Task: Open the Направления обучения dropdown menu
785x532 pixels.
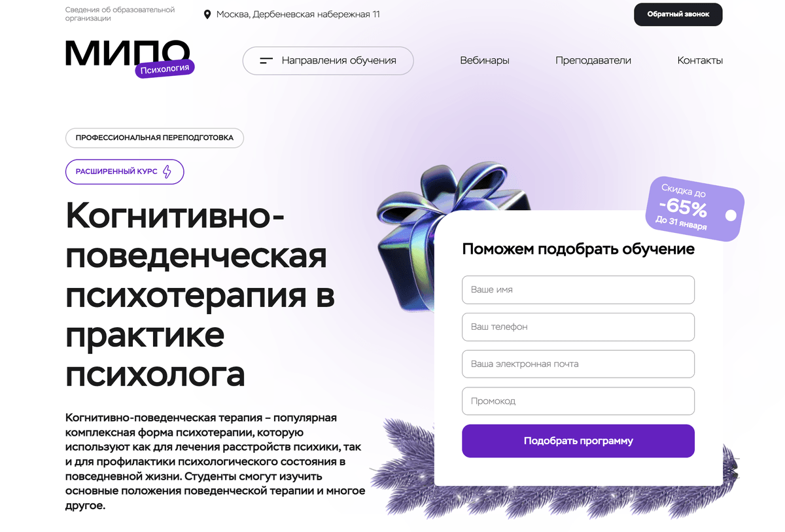Action: point(328,61)
